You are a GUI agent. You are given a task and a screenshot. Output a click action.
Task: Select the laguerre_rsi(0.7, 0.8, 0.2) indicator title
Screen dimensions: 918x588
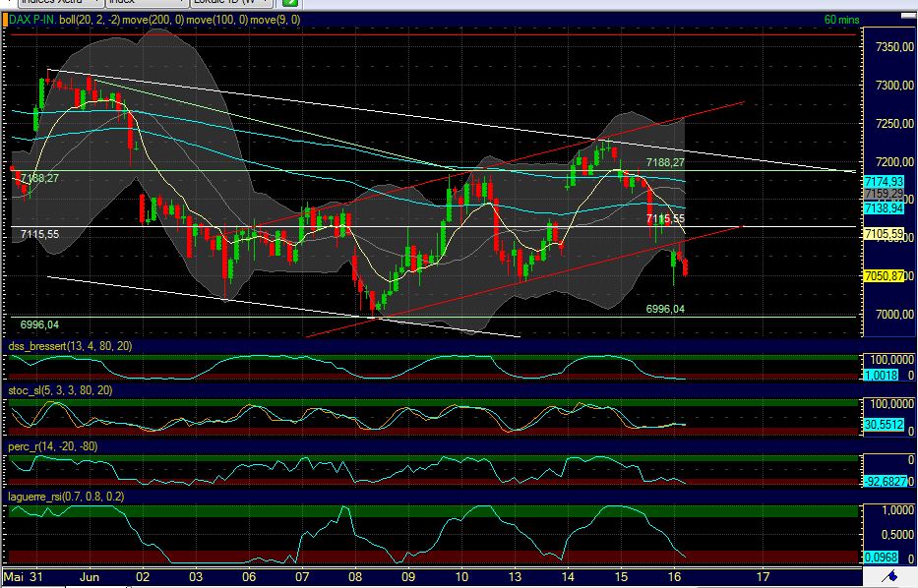click(x=66, y=497)
